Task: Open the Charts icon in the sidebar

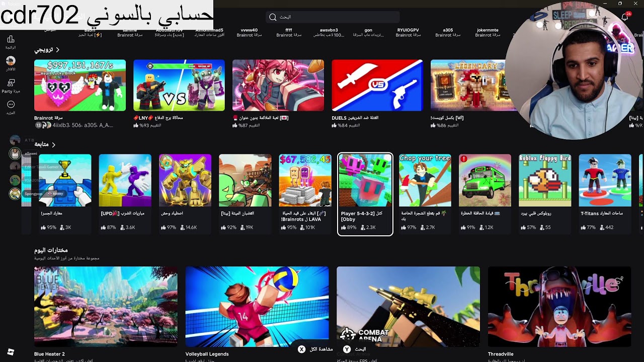Action: pyautogui.click(x=11, y=39)
